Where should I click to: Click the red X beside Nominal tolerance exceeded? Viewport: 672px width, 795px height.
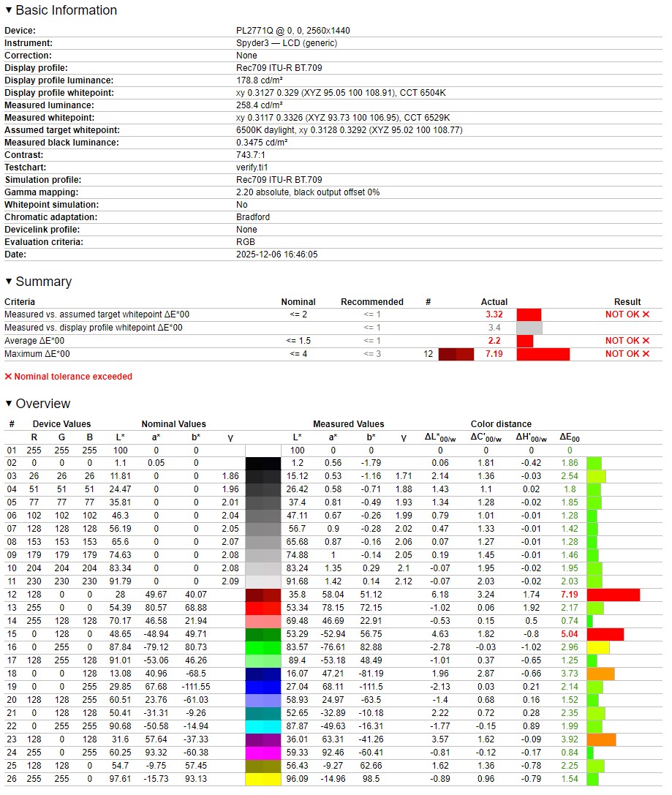click(x=9, y=377)
